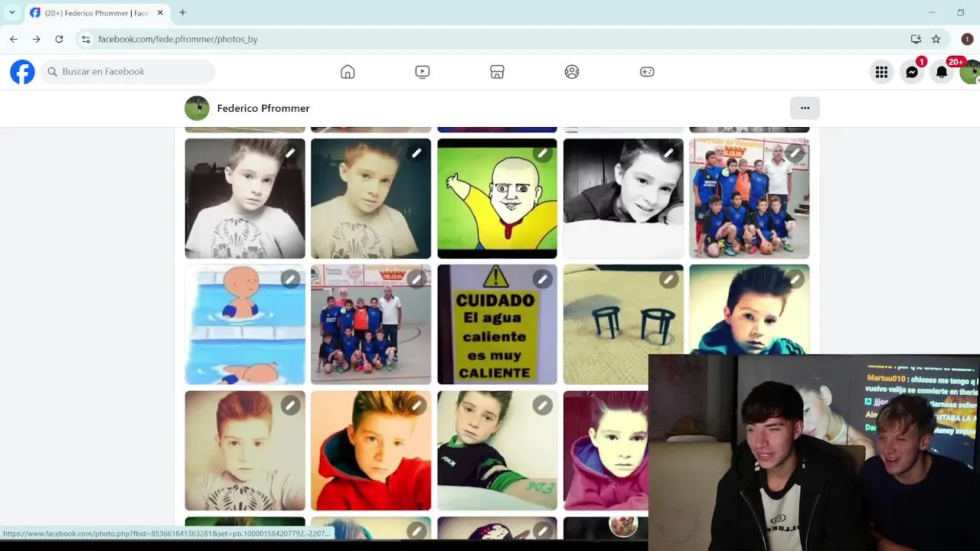Screen dimensions: 980x551
Task: Open the CUIDADO El agua caliente photo
Action: pos(497,324)
